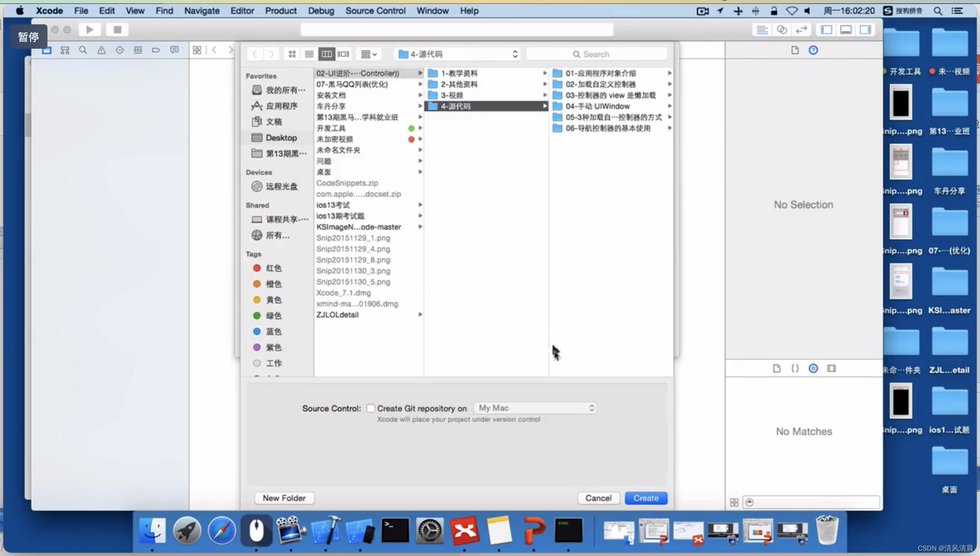
Task: Open the Breakpoint navigator icon
Action: pyautogui.click(x=156, y=50)
